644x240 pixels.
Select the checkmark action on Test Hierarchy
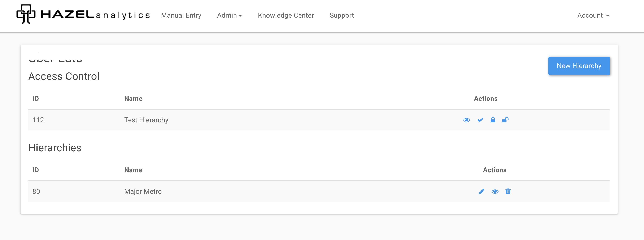480,120
